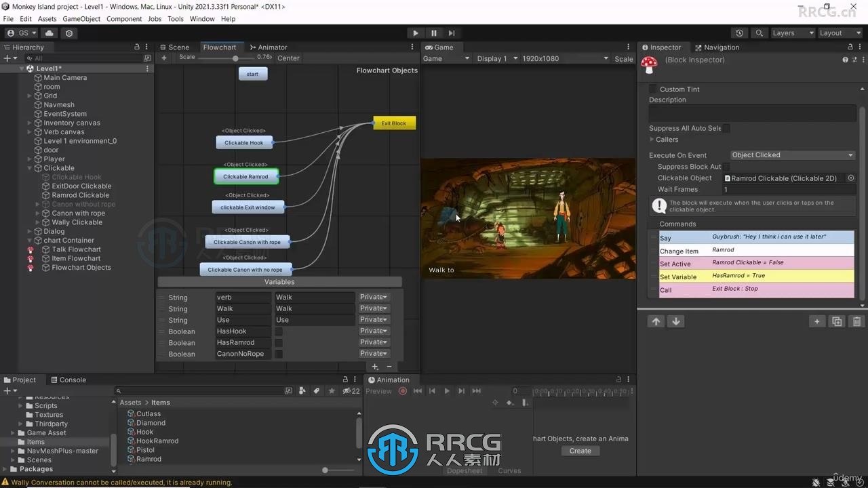Viewport: 868px width, 488px height.
Task: Go to last keyframe in Animation
Action: coord(476,391)
